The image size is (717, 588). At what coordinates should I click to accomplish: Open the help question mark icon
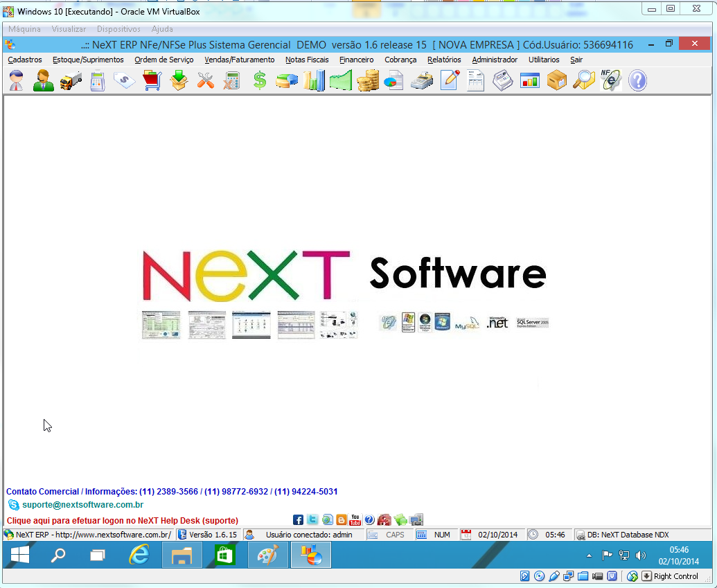coord(637,80)
